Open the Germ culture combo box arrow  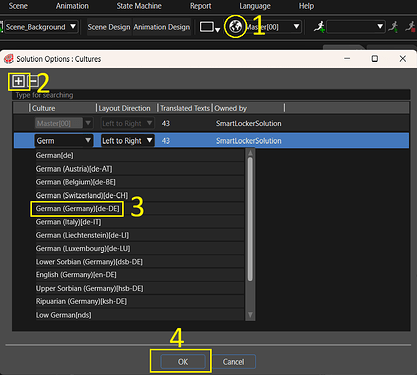point(88,140)
